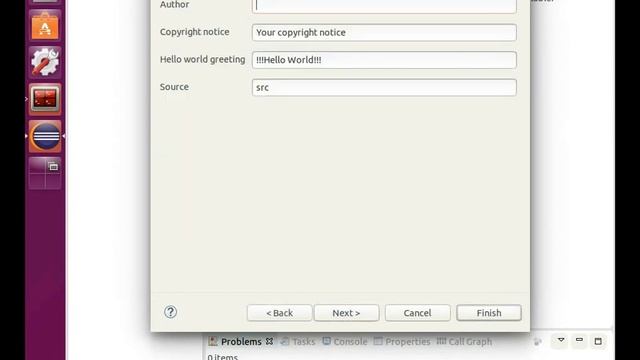
Task: Open the Call Graph tab
Action: tap(464, 342)
